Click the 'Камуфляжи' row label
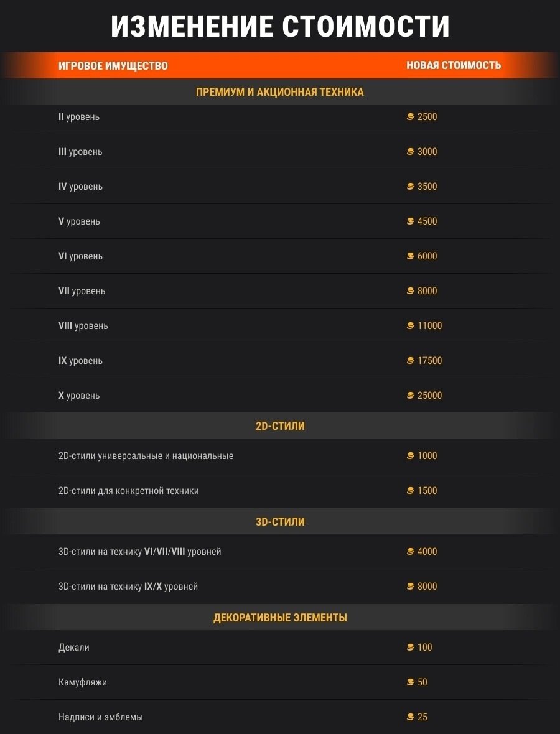Image resolution: width=560 pixels, height=734 pixels. point(83,682)
